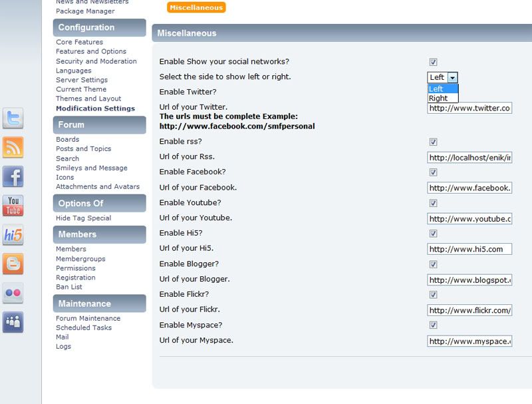The width and height of the screenshot is (532, 404).
Task: Click the Url of your Myspace field
Action: coord(469,341)
